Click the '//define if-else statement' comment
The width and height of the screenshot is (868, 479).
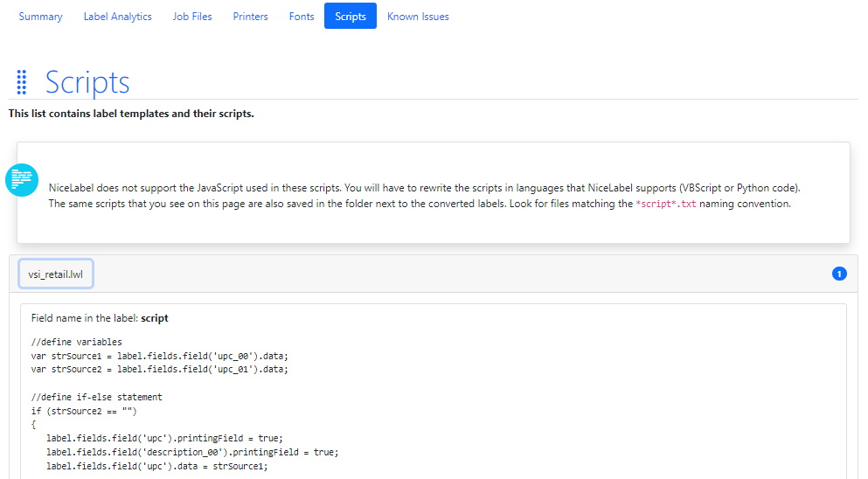tap(96, 397)
